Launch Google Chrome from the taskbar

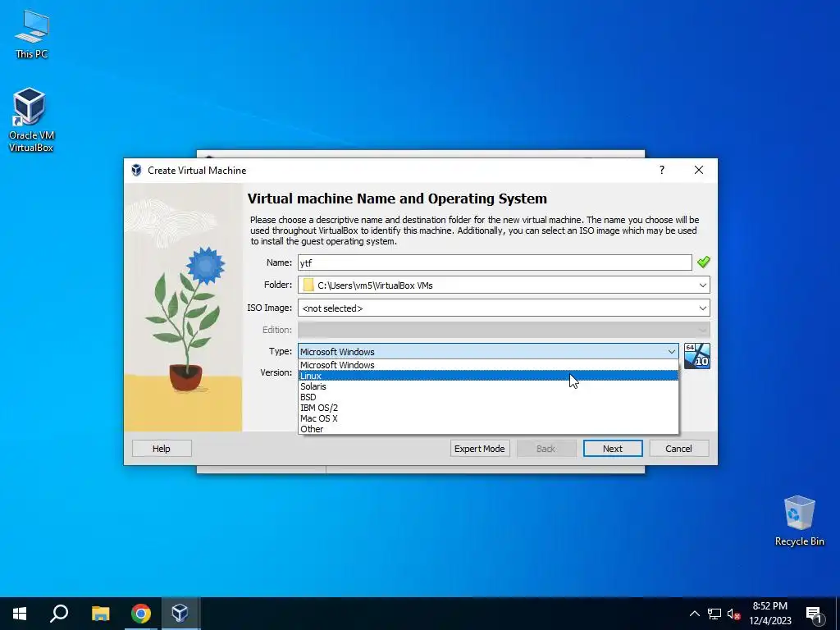point(141,614)
